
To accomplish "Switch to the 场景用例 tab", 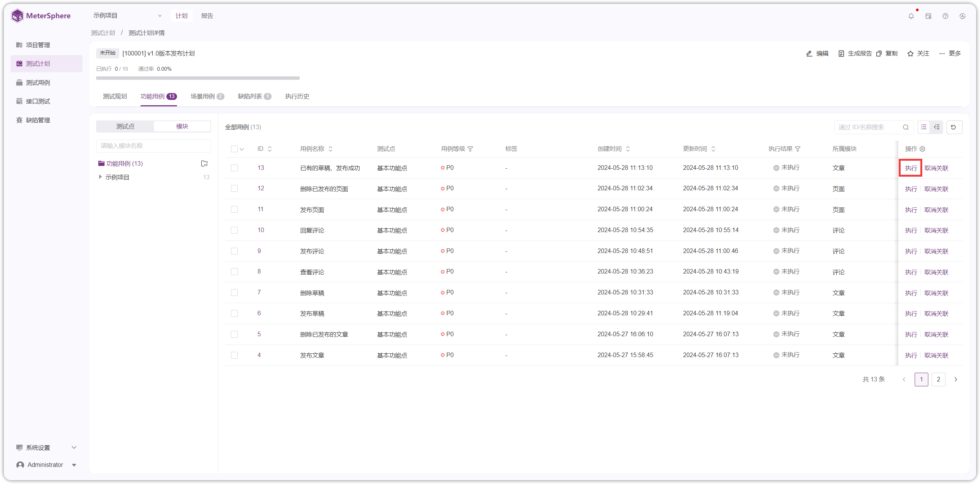I will (x=207, y=96).
